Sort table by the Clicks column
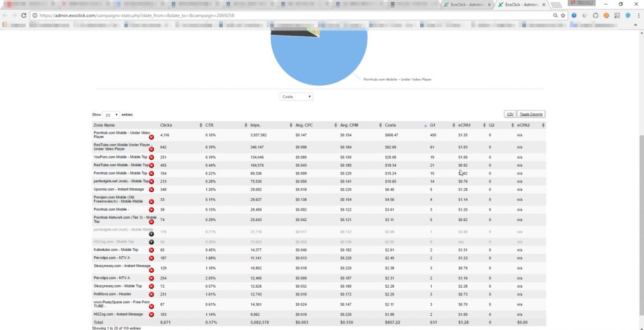Image resolution: width=644 pixels, height=330 pixels. [x=181, y=125]
